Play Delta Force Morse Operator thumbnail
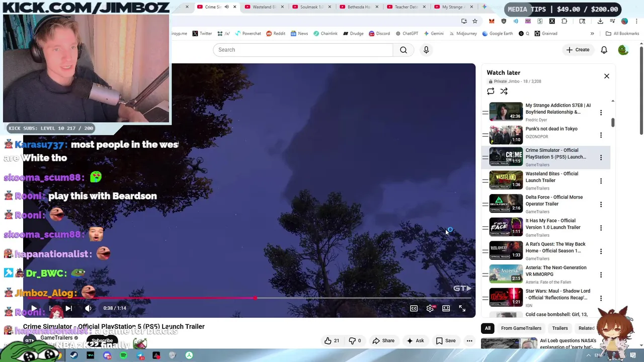This screenshot has height=362, width=644. click(506, 204)
